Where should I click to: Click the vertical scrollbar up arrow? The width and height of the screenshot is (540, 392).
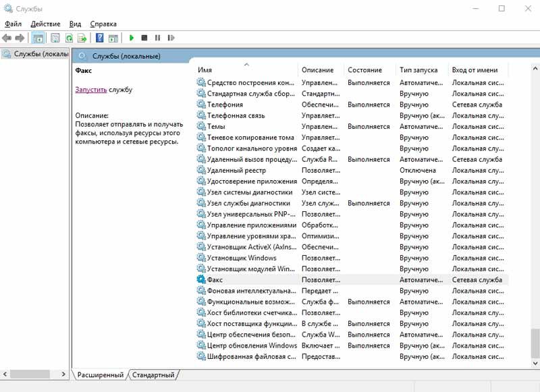click(x=535, y=69)
